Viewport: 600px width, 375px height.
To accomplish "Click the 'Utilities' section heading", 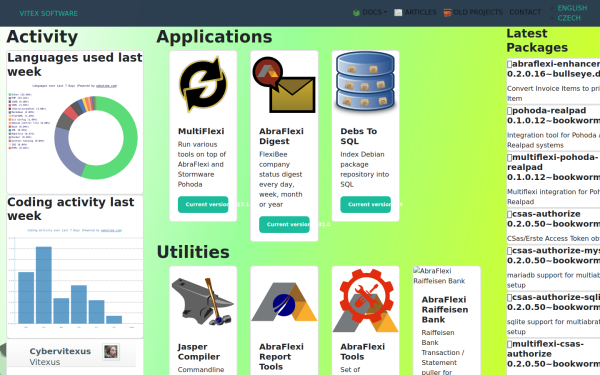I will click(x=193, y=252).
